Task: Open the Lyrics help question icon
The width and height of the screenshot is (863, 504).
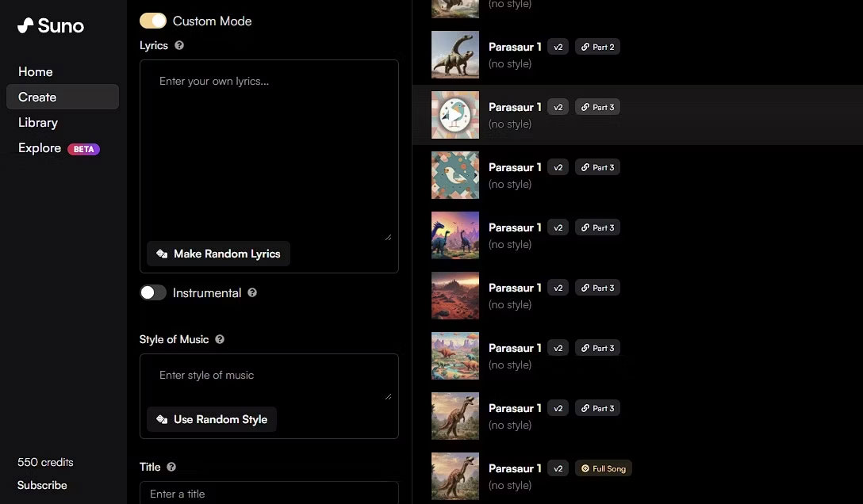Action: coord(179,46)
